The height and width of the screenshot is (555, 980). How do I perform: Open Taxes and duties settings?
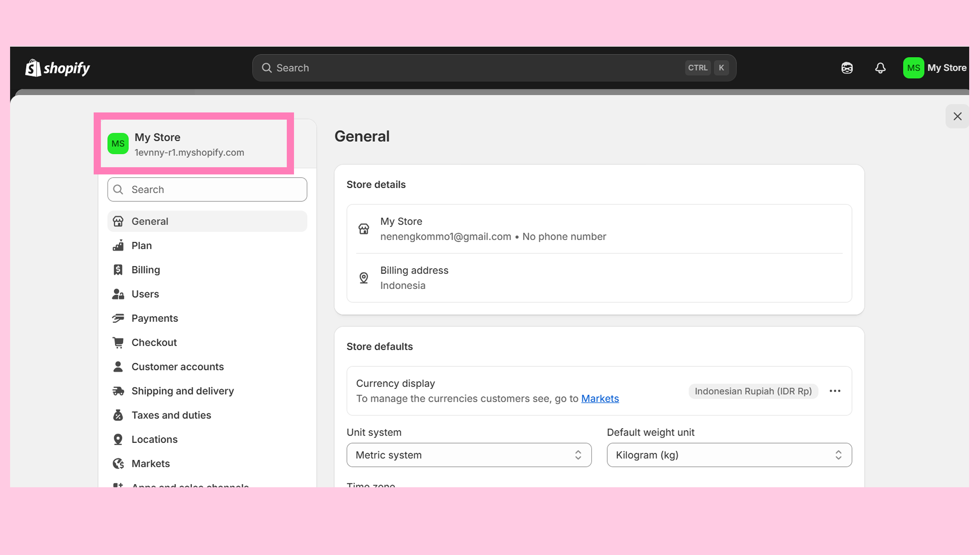pyautogui.click(x=171, y=415)
